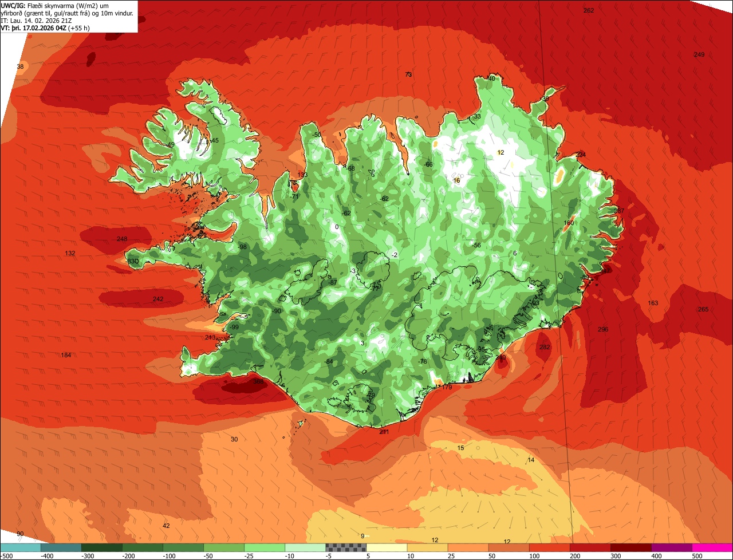The width and height of the screenshot is (733, 560).
Task: Click the '-99' value on Reykjanes area
Action: (x=234, y=327)
